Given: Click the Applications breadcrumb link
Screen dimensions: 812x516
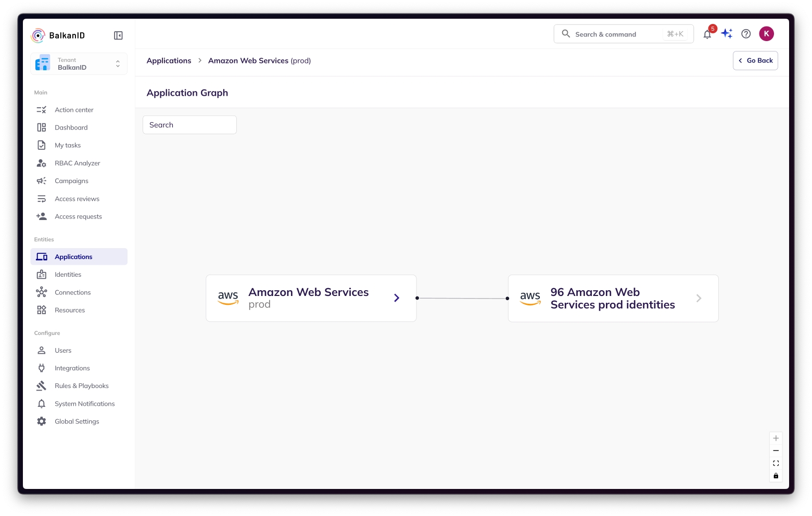Looking at the screenshot, I should pos(169,60).
